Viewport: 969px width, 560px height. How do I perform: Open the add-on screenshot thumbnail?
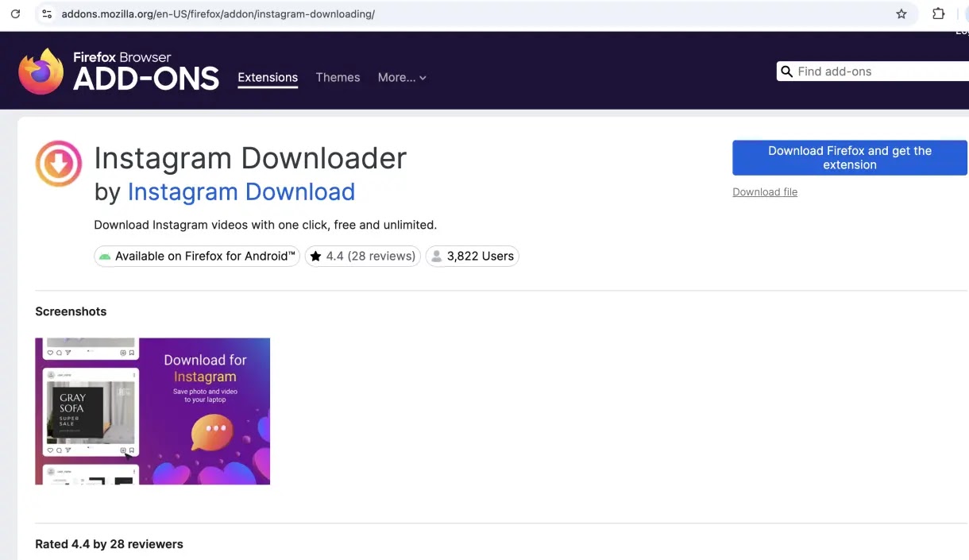click(152, 411)
